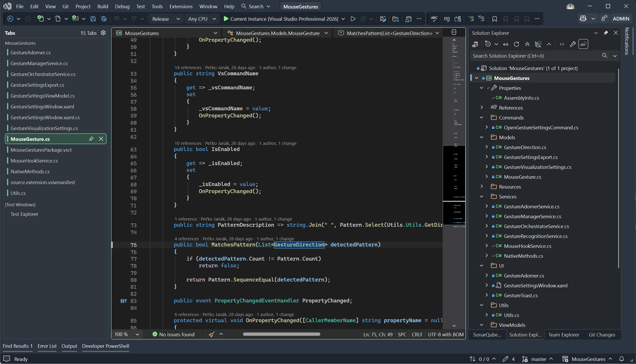Click the pin icon on Solution Explorer panel
The height and width of the screenshot is (364, 636).
click(x=606, y=33)
